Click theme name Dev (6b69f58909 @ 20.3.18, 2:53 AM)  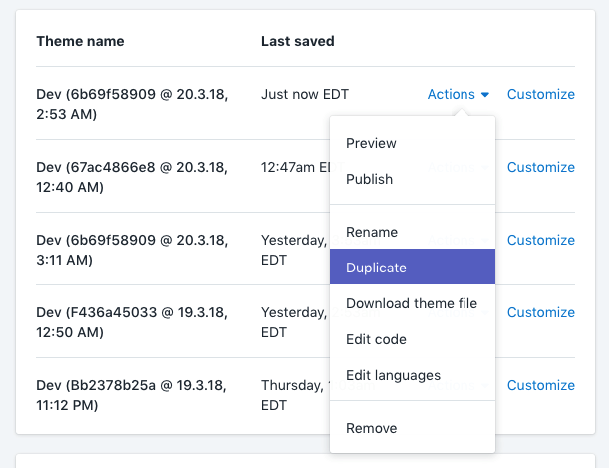click(x=132, y=104)
